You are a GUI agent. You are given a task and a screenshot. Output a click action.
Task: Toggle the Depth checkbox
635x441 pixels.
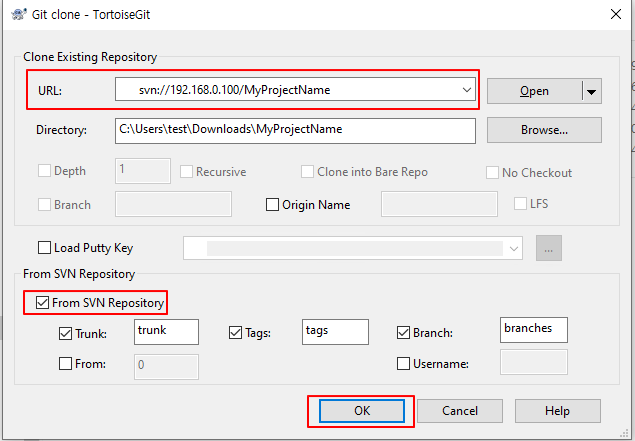point(44,170)
